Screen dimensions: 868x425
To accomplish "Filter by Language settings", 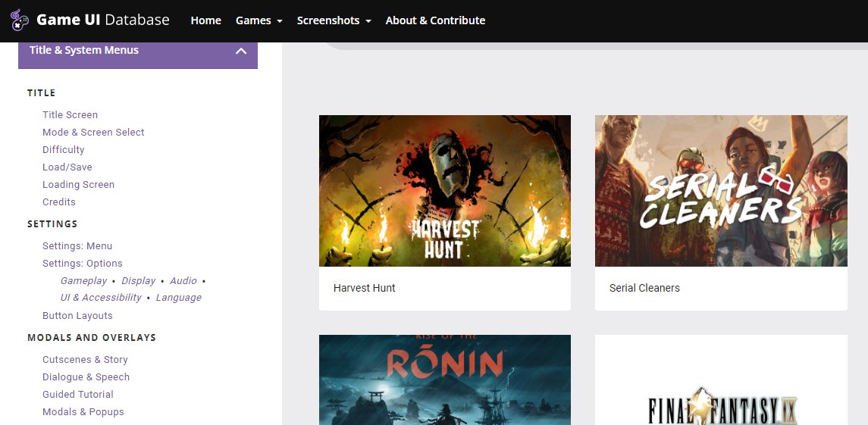I will point(178,298).
